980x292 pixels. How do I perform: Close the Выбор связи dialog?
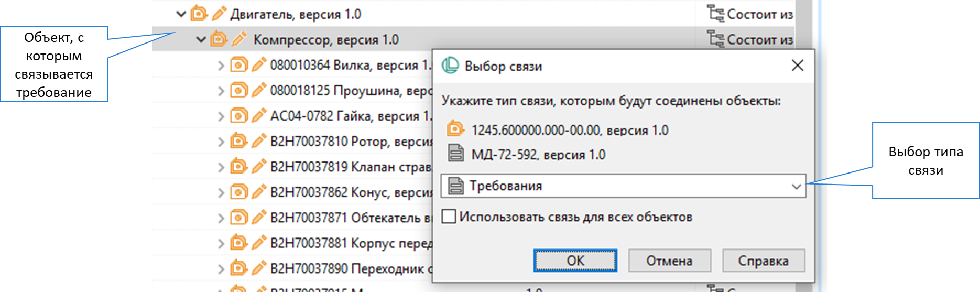tap(797, 66)
